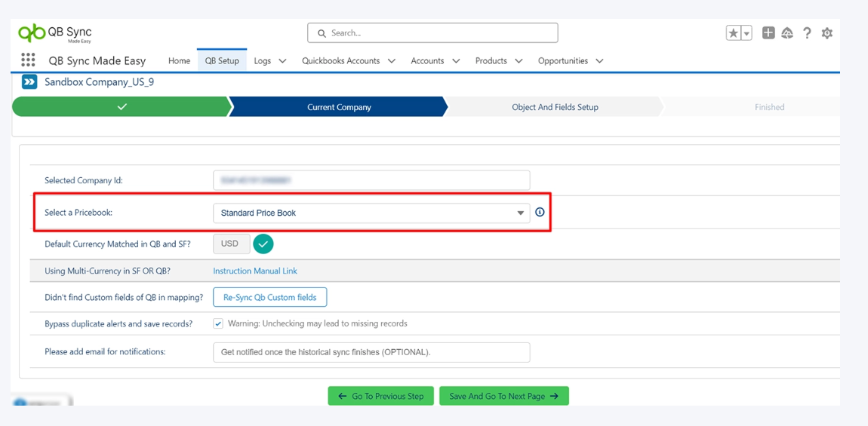Click the teal currency matched checkmark
Viewport: 868px width, 426px height.
coord(263,244)
